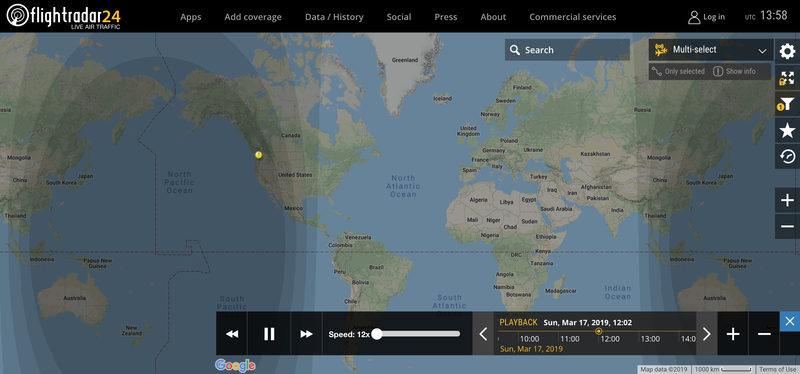The height and width of the screenshot is (374, 800).
Task: Go to later timeline with right chevron
Action: (707, 334)
